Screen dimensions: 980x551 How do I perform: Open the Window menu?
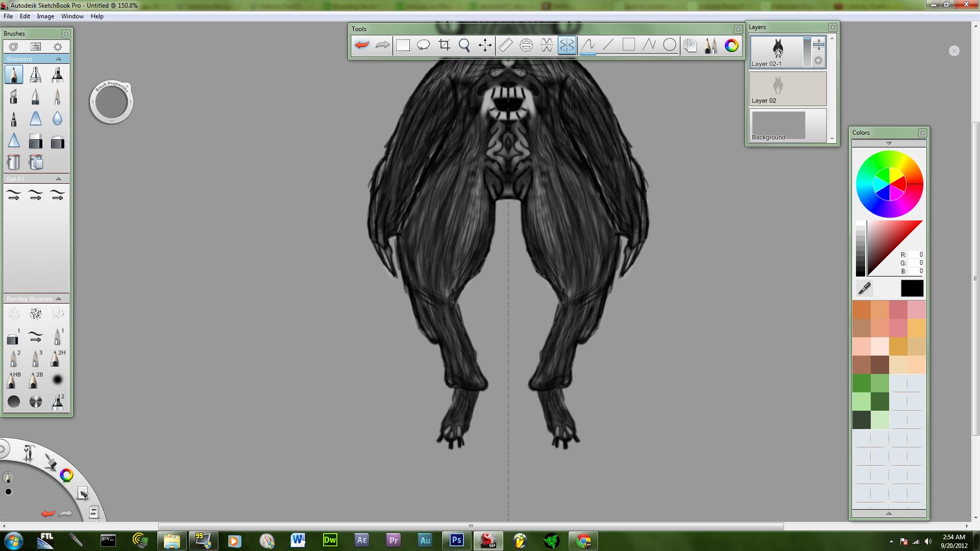[x=72, y=16]
